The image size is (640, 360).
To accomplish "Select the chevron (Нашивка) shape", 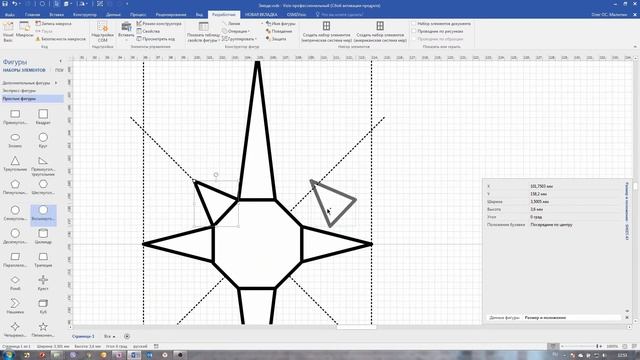I will [15, 306].
